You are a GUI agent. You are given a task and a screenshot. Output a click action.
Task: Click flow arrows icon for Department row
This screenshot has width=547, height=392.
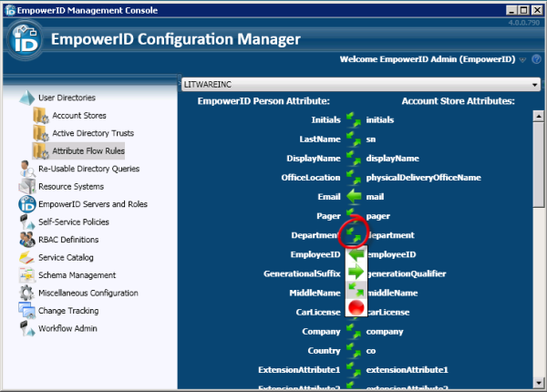[x=354, y=235]
